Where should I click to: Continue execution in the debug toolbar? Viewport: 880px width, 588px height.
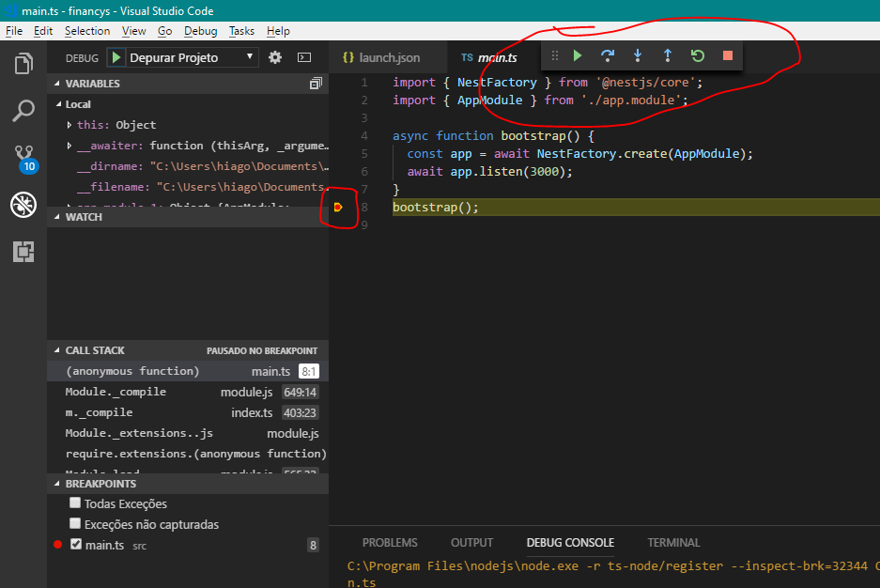578,55
